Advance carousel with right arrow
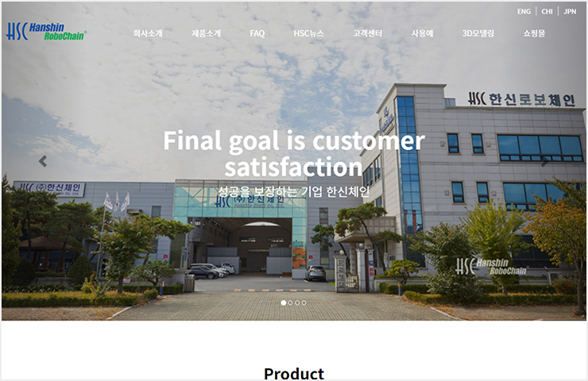 (x=544, y=161)
